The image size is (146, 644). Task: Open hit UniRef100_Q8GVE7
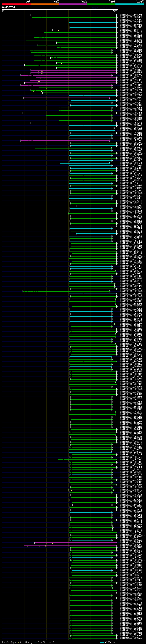tap(131, 17)
